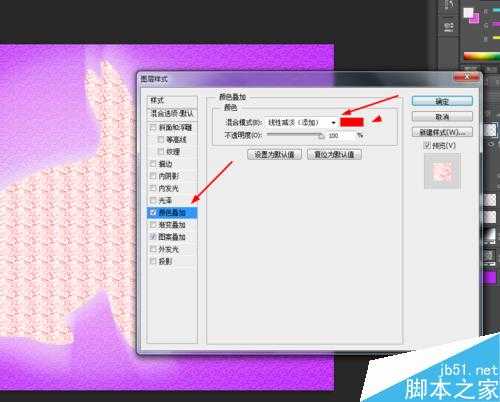The width and height of the screenshot is (500, 402).
Task: Enable the 外发光 checkbox
Action: [x=153, y=249]
